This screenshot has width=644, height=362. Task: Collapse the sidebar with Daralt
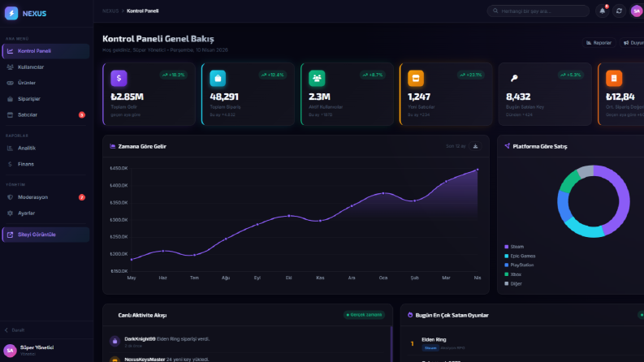point(15,330)
